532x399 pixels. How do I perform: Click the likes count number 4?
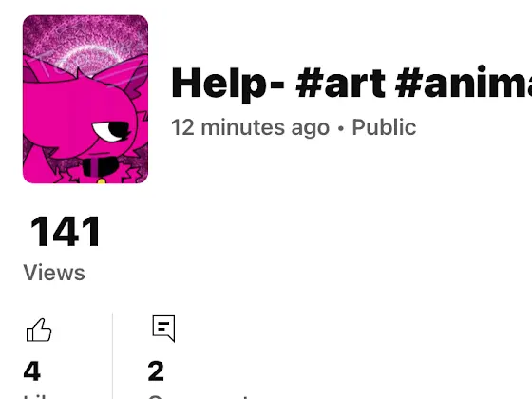pos(32,371)
